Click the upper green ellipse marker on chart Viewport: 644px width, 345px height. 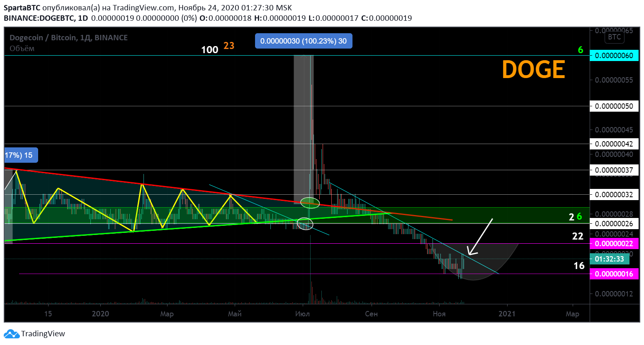pyautogui.click(x=310, y=203)
